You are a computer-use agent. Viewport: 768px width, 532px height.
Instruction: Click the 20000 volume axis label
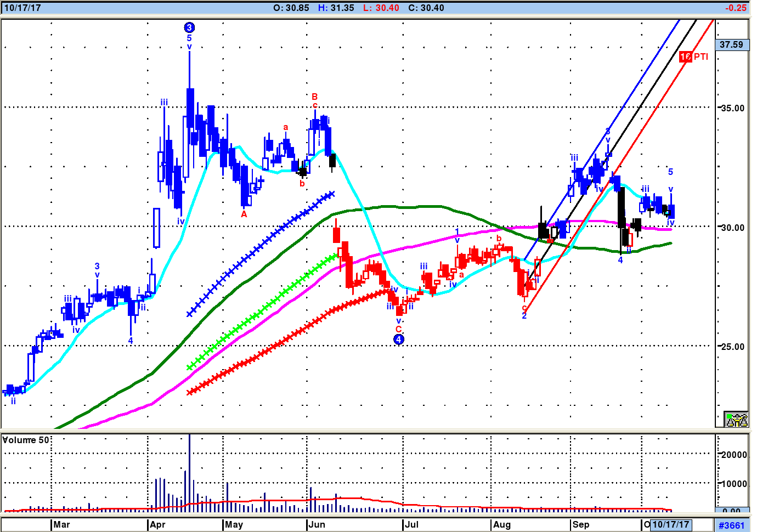pyautogui.click(x=734, y=455)
